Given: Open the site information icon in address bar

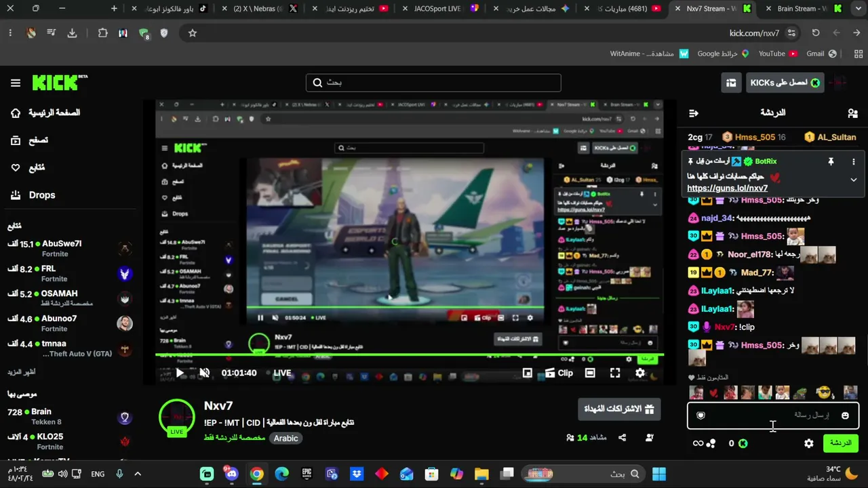Looking at the screenshot, I should pos(791,33).
